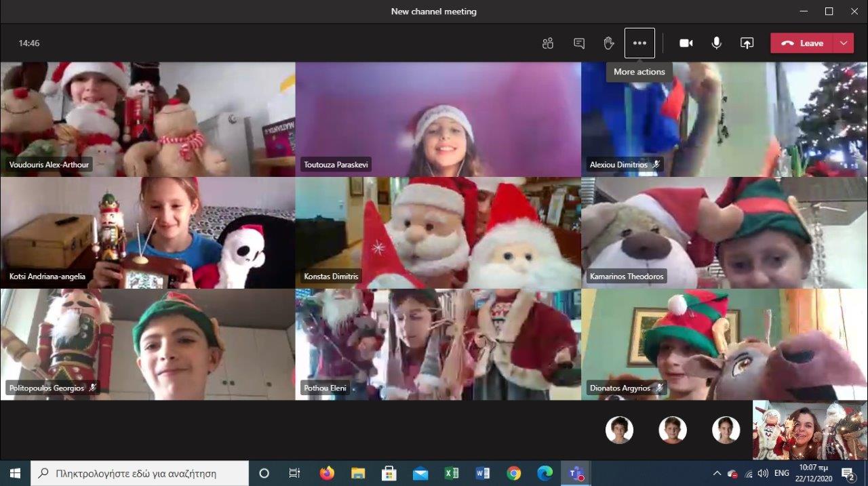This screenshot has width=868, height=486.
Task: Open Microsoft Teams from the taskbar
Action: pyautogui.click(x=576, y=473)
